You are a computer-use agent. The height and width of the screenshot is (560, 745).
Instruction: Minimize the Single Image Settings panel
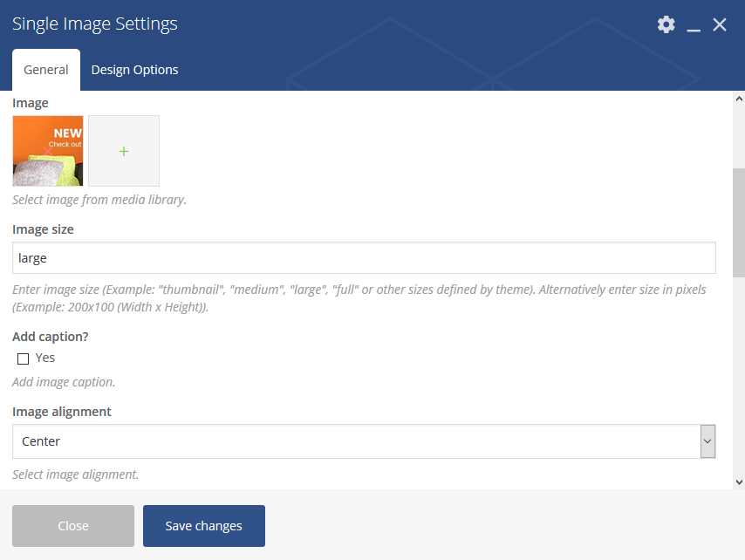coord(694,25)
